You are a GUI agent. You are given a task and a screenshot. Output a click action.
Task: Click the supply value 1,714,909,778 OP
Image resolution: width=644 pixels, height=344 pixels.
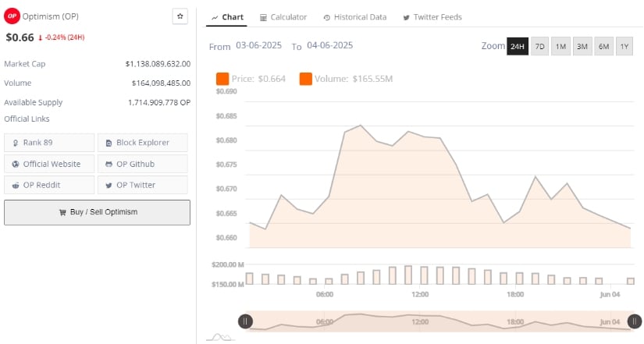pyautogui.click(x=159, y=103)
